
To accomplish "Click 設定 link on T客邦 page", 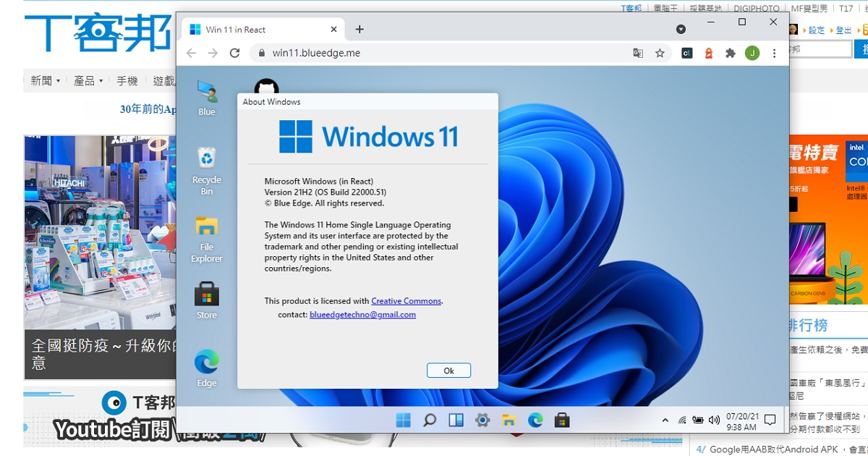I will point(817,30).
